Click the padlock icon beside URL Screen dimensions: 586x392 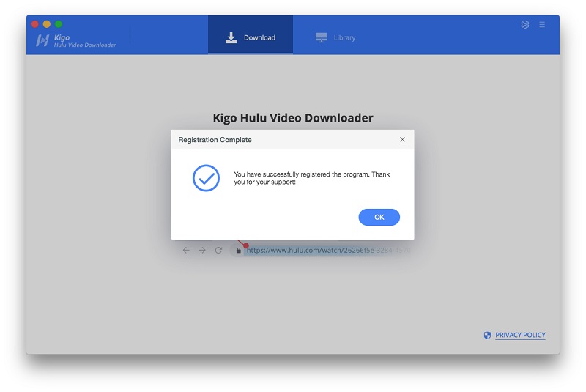(x=239, y=251)
